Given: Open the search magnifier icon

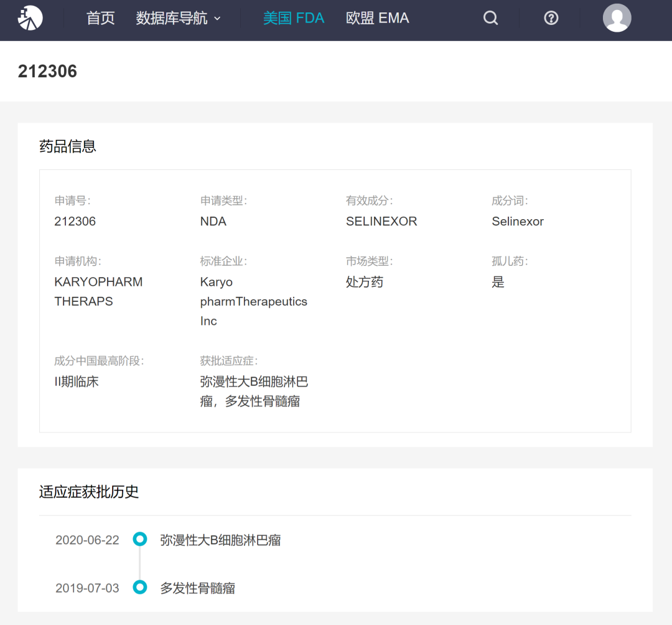Looking at the screenshot, I should point(491,18).
